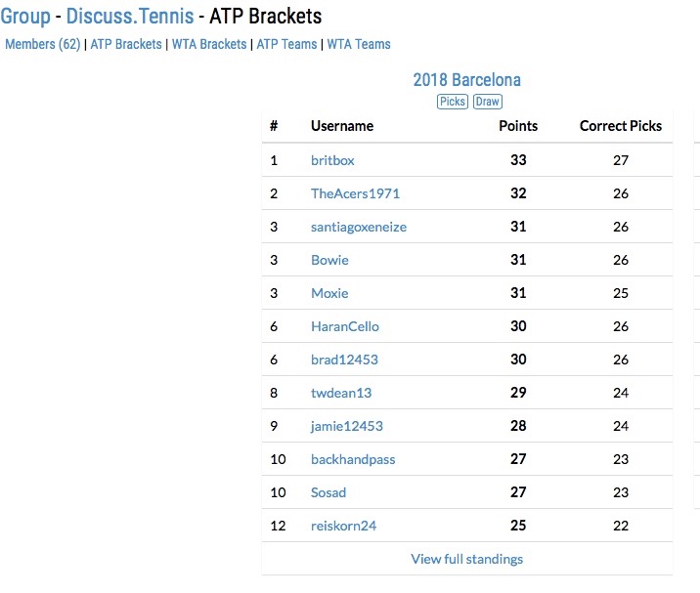Open the 2018 Barcelona tournament title
The width and height of the screenshot is (700, 593).
tap(467, 80)
